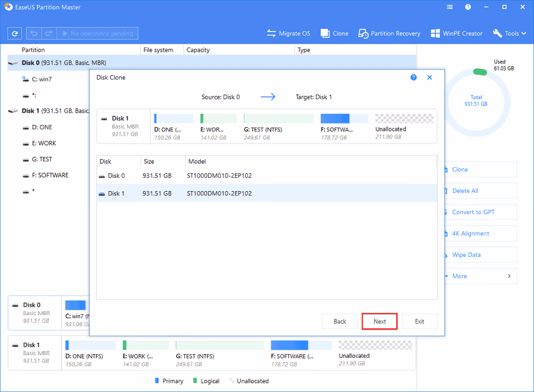Screen dimensions: 534x392
Task: Click the Refresh icon in the toolbar
Action: pos(14,34)
